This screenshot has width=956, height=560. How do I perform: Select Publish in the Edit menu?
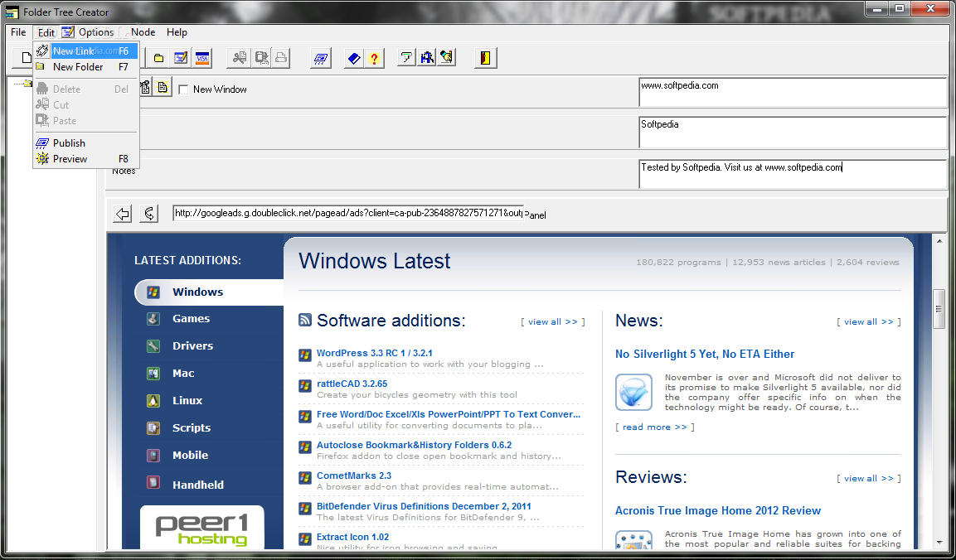point(86,143)
